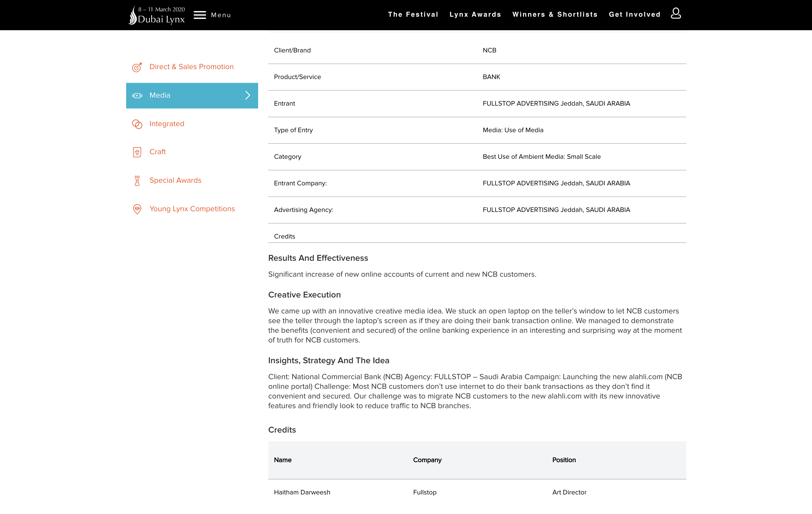This screenshot has height=514, width=812.
Task: Click the Product/Service value BANK
Action: (491, 77)
